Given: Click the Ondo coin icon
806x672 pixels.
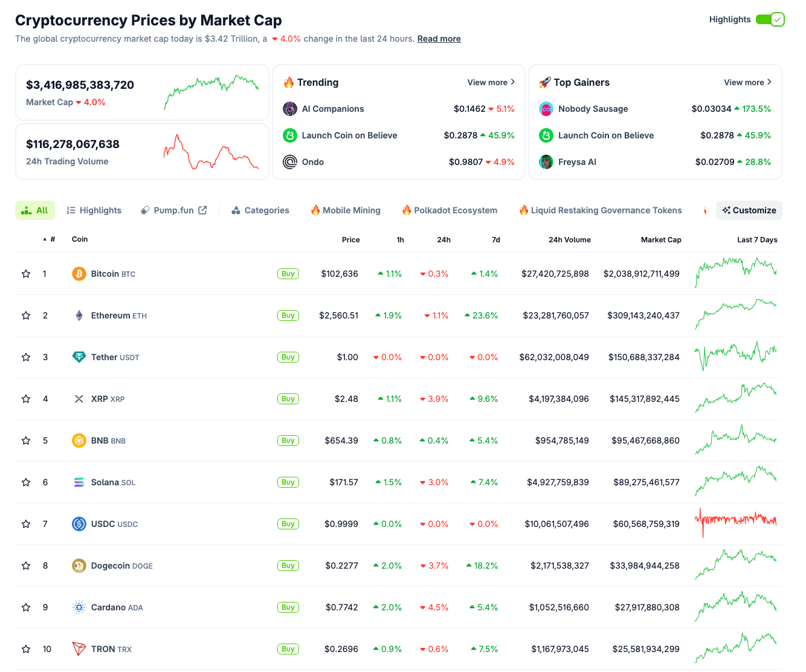Looking at the screenshot, I should (290, 162).
